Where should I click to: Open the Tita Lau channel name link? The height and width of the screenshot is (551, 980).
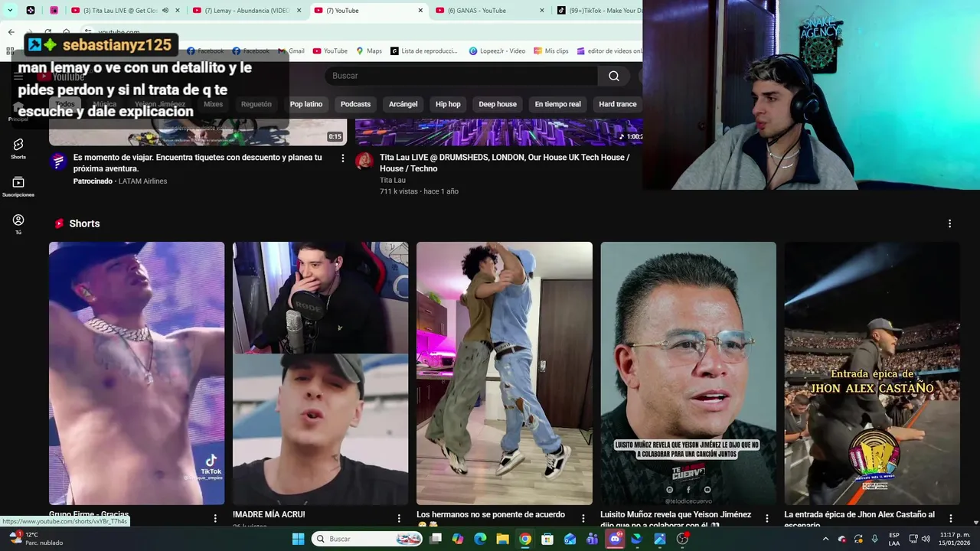[393, 181]
